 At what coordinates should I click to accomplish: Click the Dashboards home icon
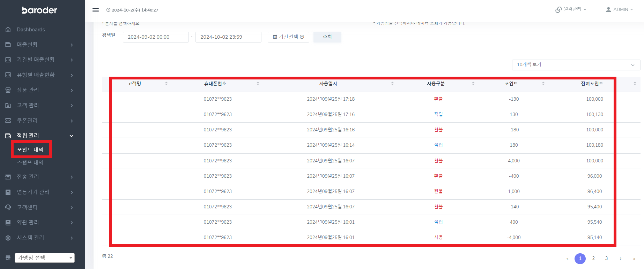click(x=8, y=30)
